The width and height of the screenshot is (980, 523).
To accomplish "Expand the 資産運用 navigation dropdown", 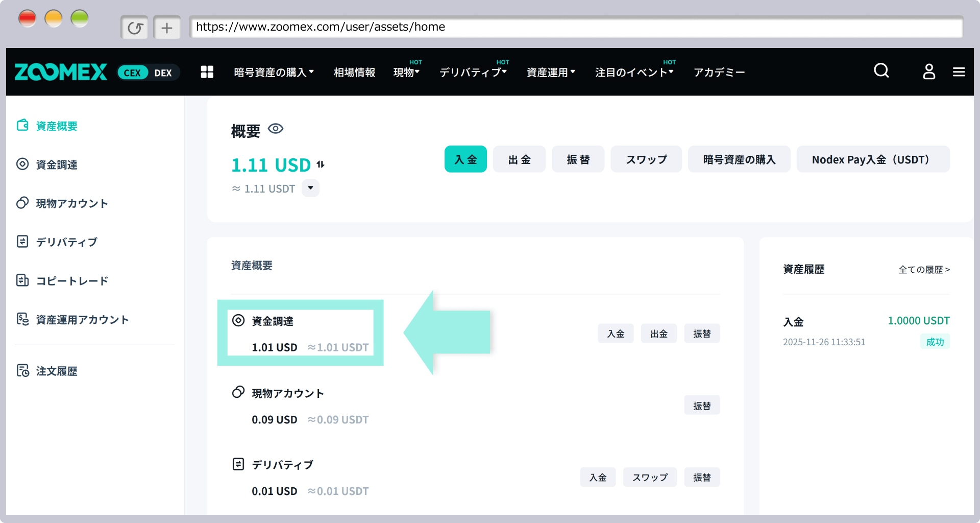I will pyautogui.click(x=551, y=72).
